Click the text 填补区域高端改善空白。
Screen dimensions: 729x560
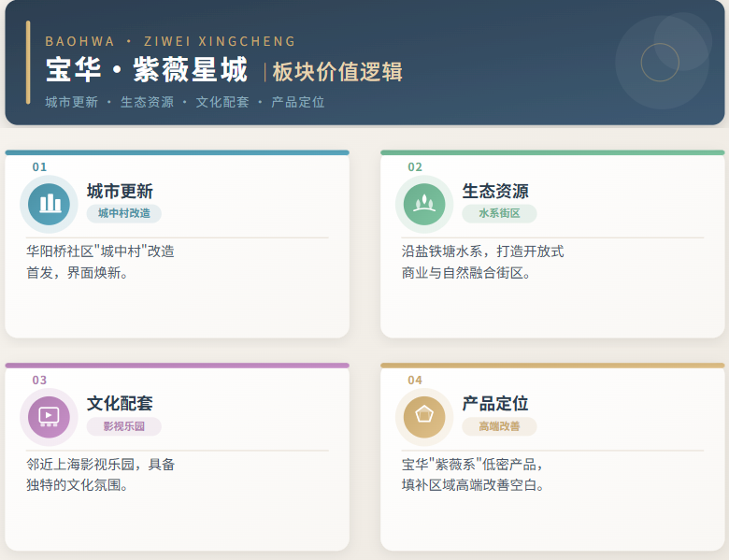473,485
